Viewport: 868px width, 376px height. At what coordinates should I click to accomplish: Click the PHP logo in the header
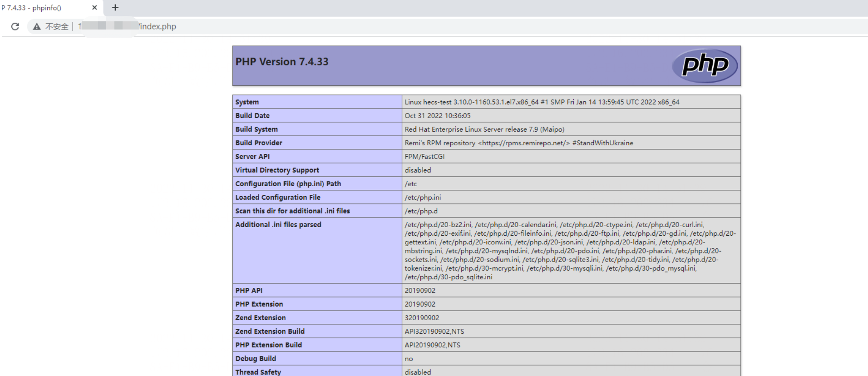(x=705, y=66)
